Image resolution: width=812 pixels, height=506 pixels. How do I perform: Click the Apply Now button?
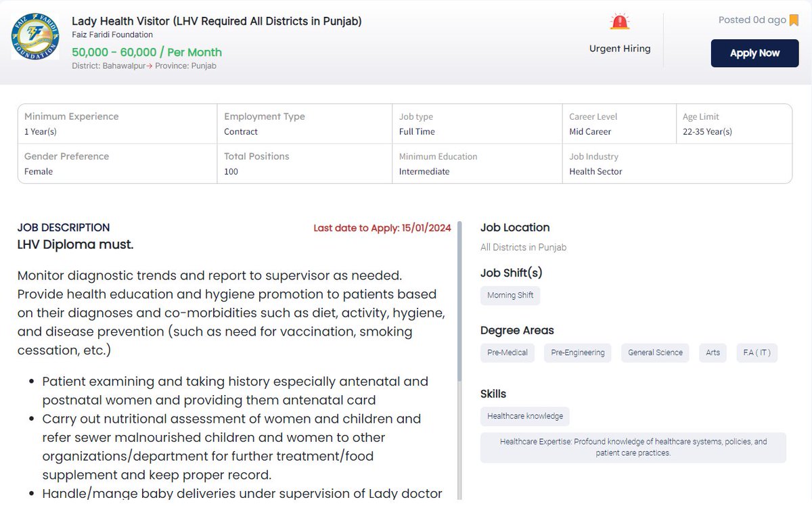(754, 53)
